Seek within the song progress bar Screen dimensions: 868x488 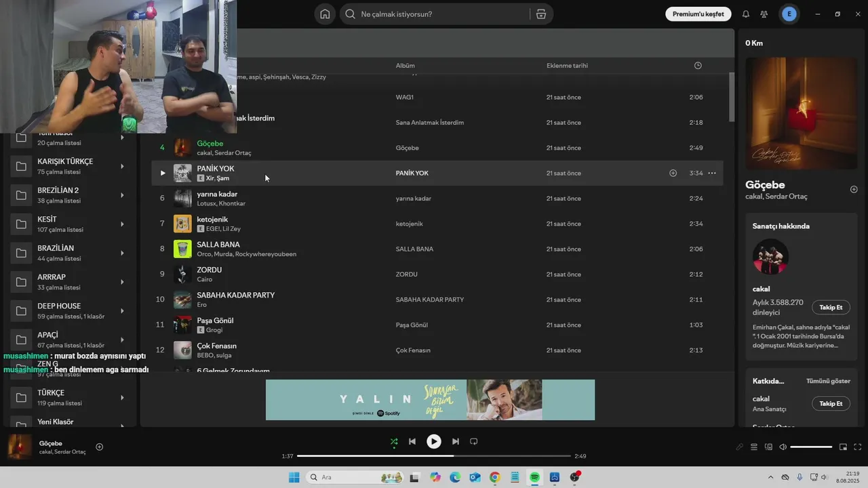pyautogui.click(x=434, y=456)
